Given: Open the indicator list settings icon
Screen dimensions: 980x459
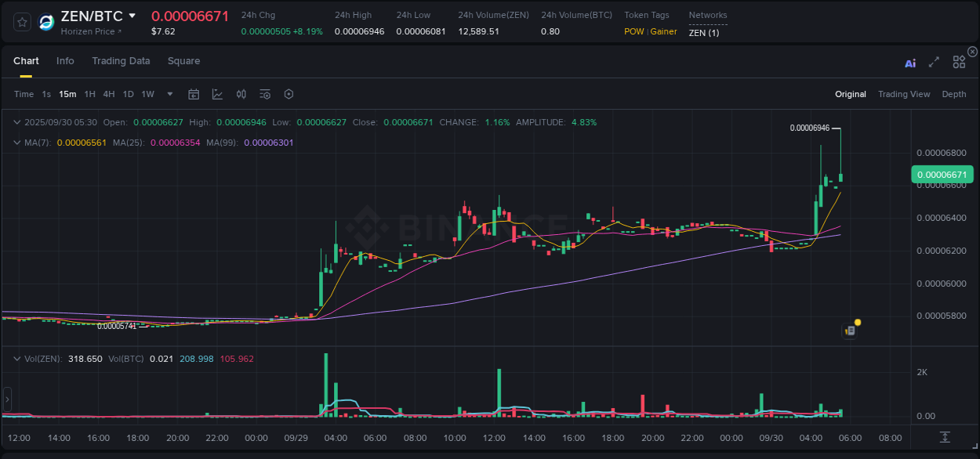Looking at the screenshot, I should (x=265, y=94).
